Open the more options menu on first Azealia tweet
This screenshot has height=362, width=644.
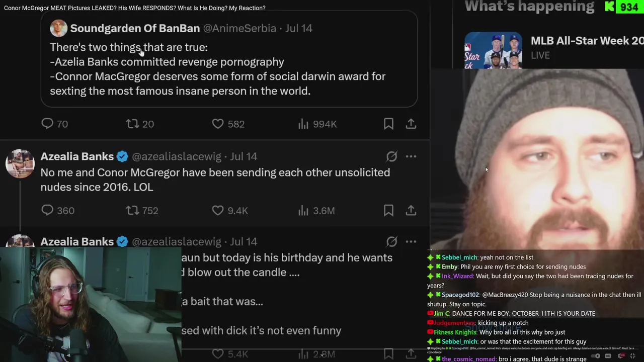click(x=411, y=156)
